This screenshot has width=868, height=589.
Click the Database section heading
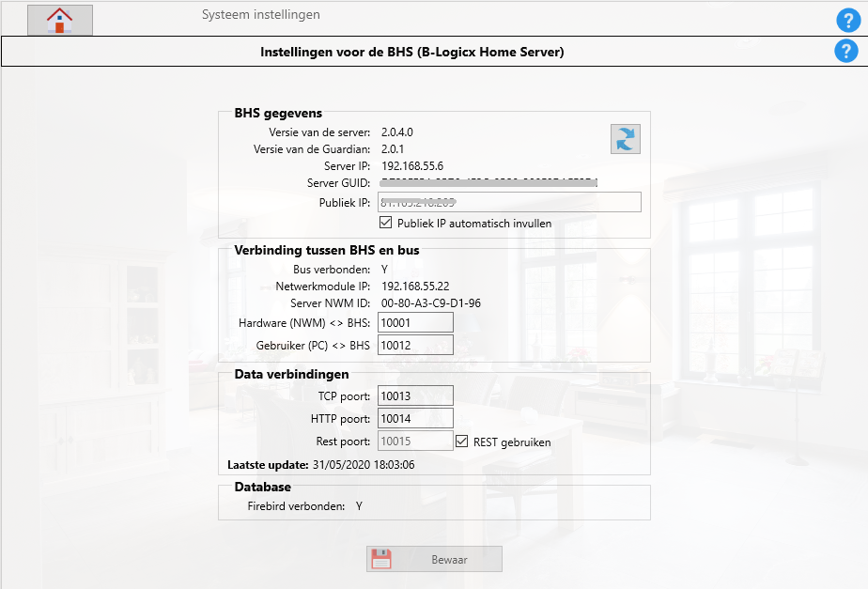point(262,488)
